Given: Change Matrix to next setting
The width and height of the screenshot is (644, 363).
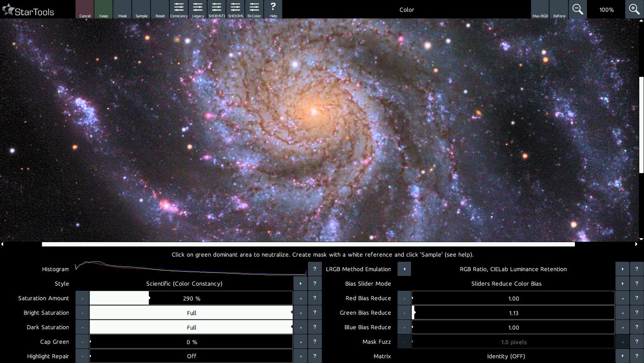Looking at the screenshot, I should pos(622,356).
